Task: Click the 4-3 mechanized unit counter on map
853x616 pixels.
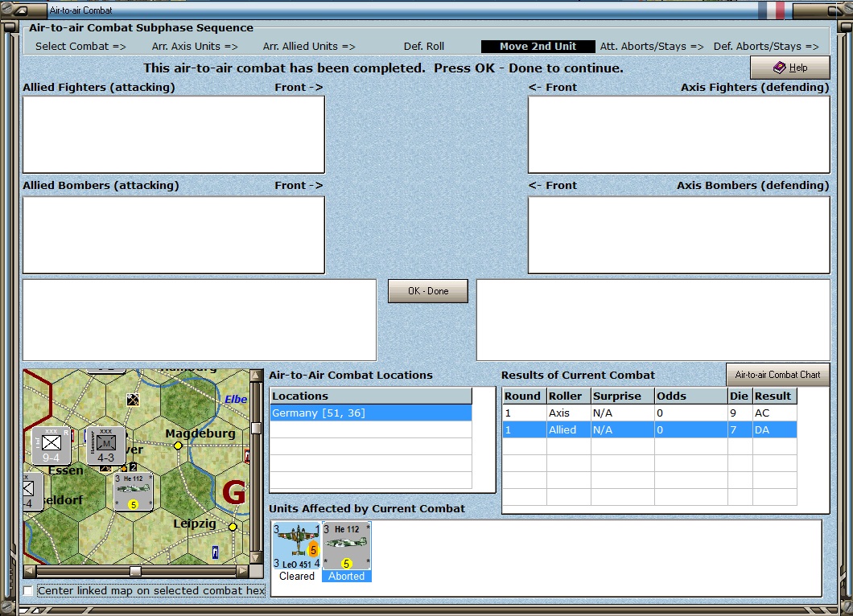Action: tap(105, 446)
